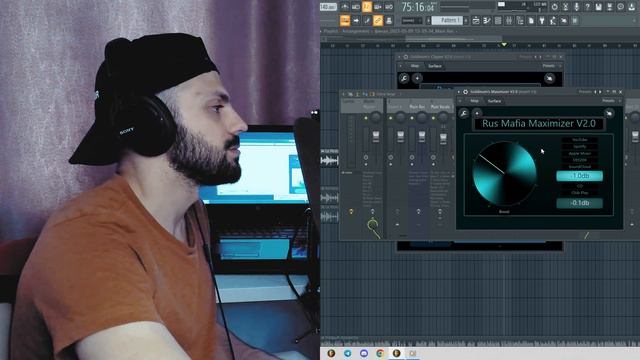This screenshot has width=640, height=360.
Task: Open the plugin picker plug icon
Action: [542, 20]
